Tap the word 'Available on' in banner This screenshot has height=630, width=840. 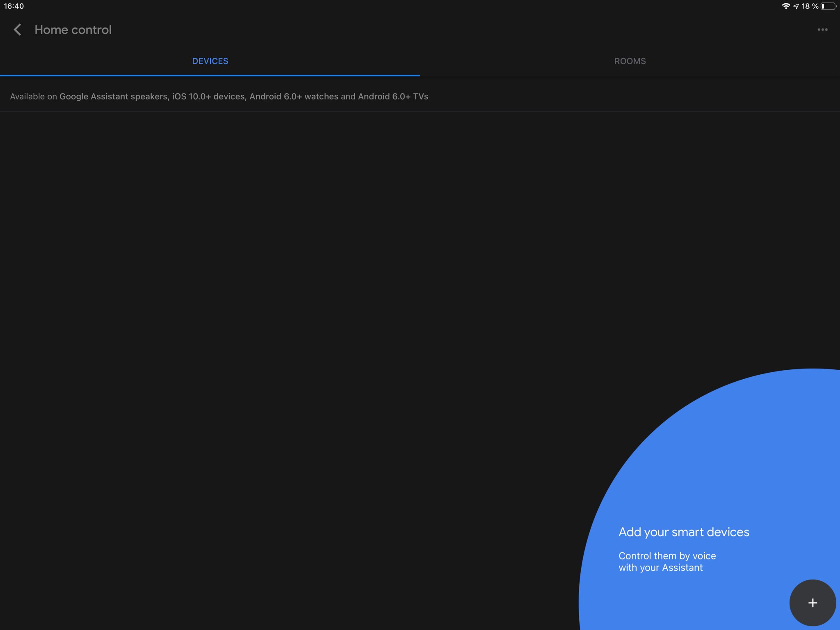pyautogui.click(x=33, y=96)
